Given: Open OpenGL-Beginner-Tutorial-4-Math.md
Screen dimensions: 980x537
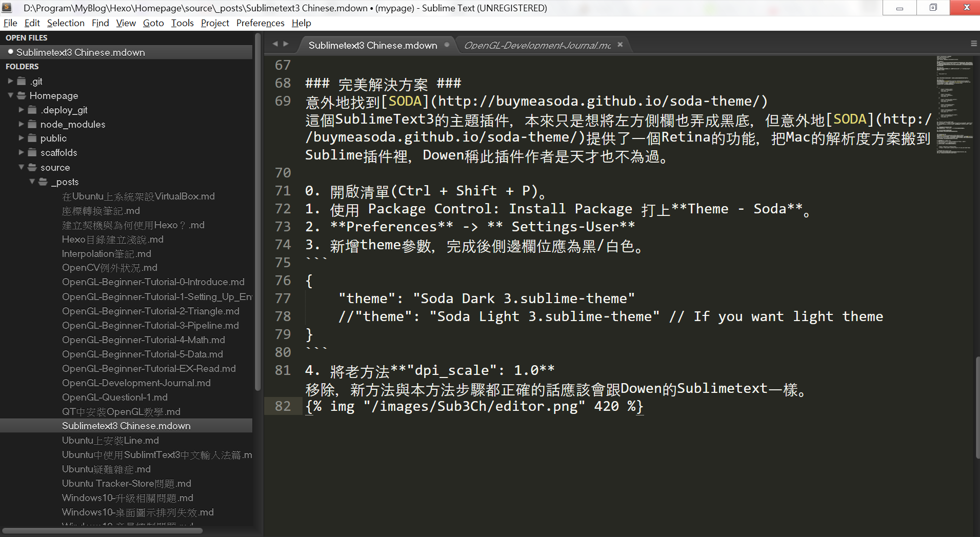Looking at the screenshot, I should tap(144, 340).
